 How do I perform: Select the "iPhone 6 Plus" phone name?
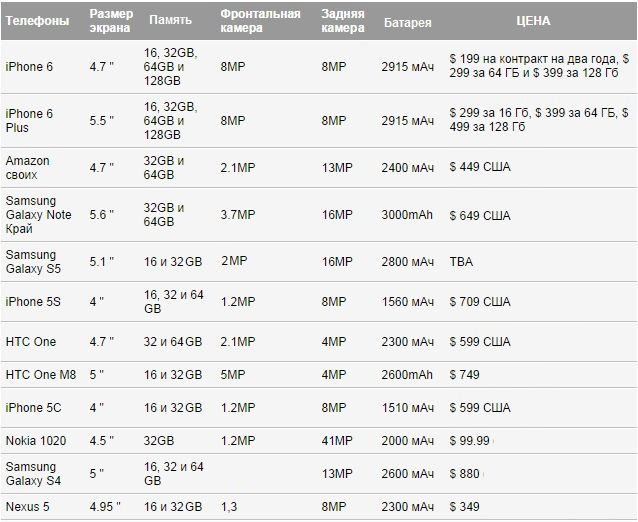[30, 121]
